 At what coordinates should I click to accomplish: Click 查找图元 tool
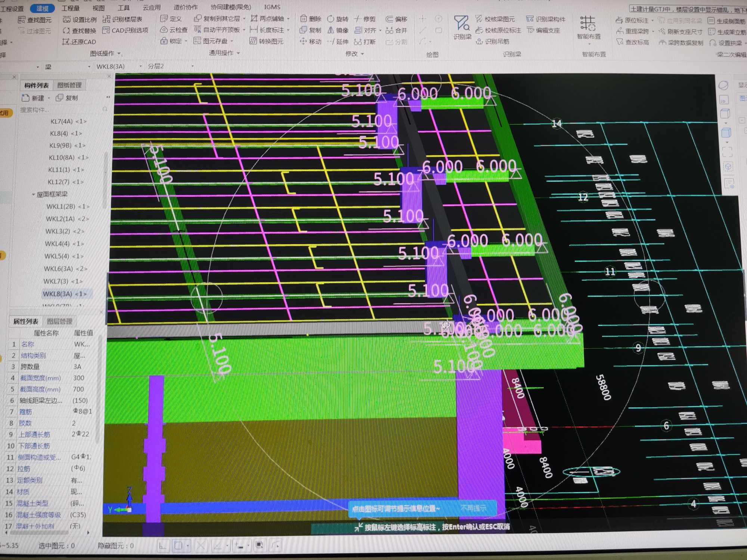click(35, 20)
